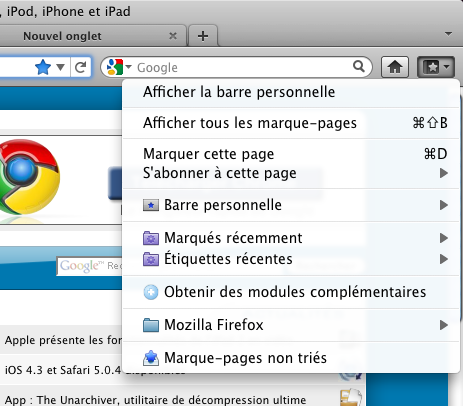Viewport: 463px width, 406px height.
Task: Open the URL history dropdown arrow
Action: point(60,67)
